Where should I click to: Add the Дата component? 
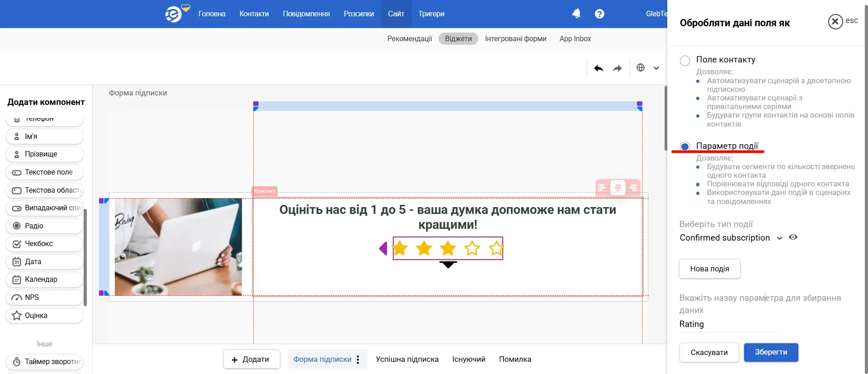tap(44, 261)
